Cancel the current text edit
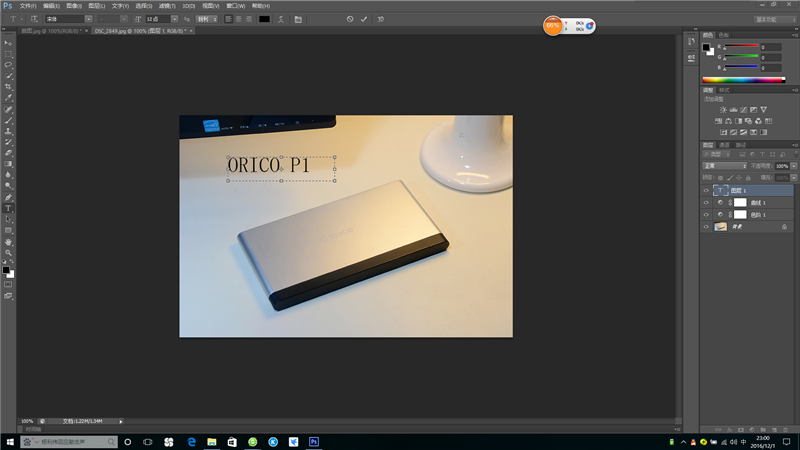Image resolution: width=800 pixels, height=450 pixels. [350, 19]
